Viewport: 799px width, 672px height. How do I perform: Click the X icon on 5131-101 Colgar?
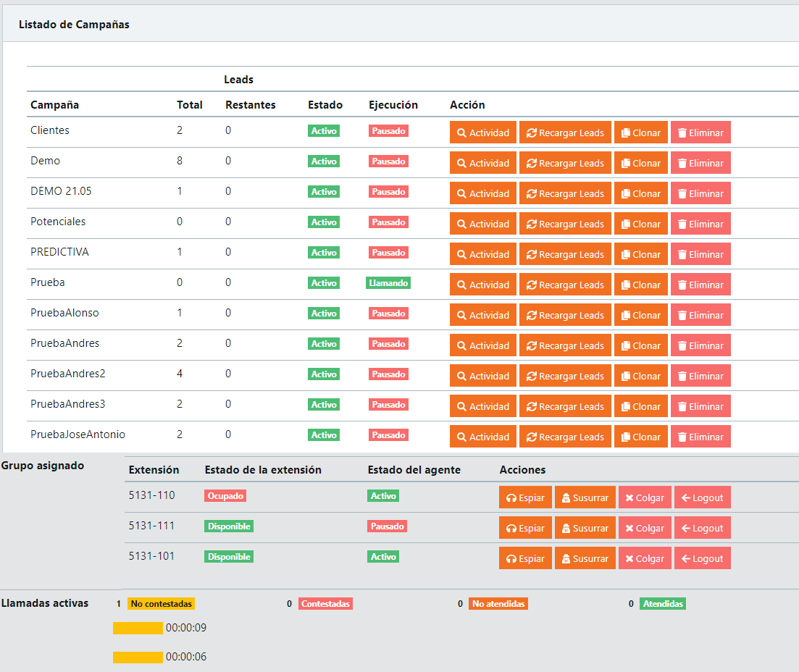[629, 559]
